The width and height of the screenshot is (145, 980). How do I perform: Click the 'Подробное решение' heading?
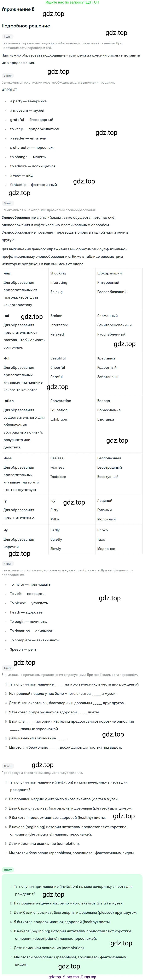[25, 26]
